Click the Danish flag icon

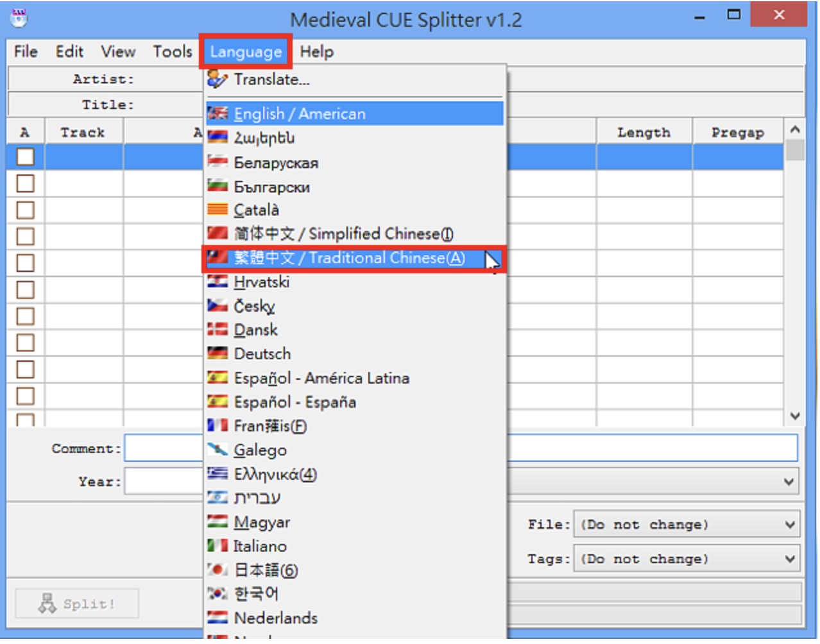pyautogui.click(x=218, y=330)
